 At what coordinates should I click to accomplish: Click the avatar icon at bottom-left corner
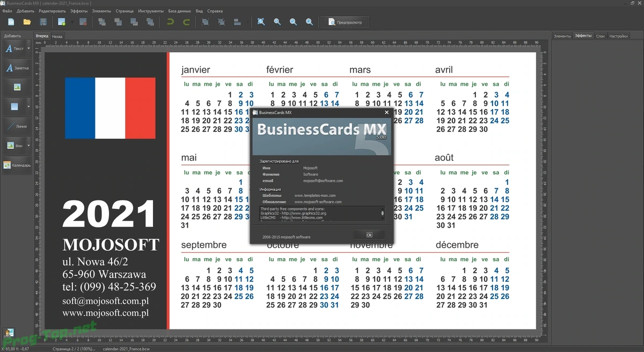(x=9, y=333)
